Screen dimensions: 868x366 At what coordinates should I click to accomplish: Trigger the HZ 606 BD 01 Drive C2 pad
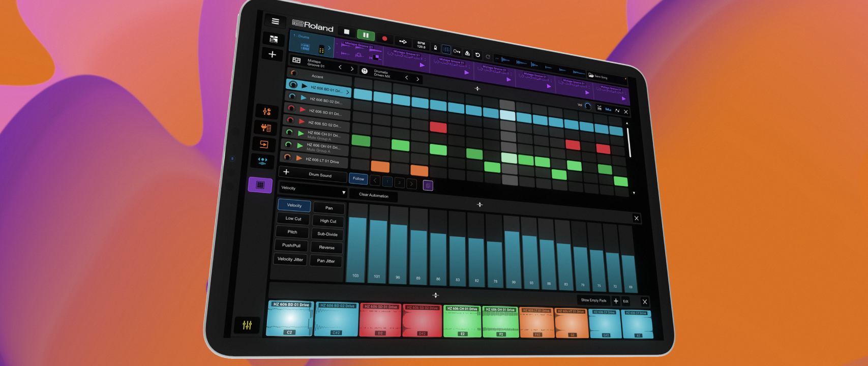(290, 318)
